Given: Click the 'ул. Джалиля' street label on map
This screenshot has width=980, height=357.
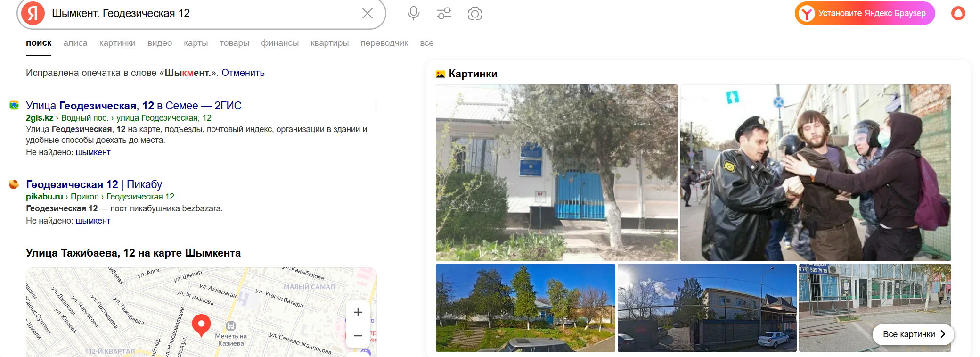Looking at the screenshot, I should click(x=63, y=300).
